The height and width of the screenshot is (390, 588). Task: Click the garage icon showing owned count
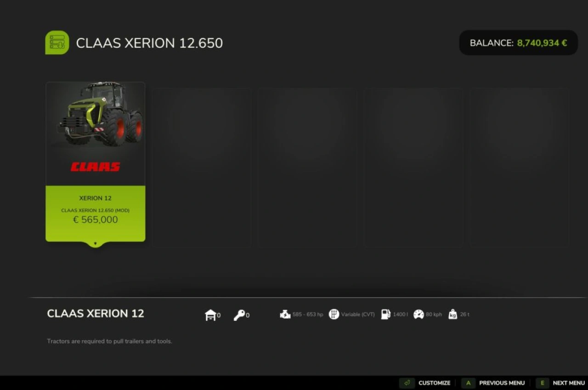[210, 315]
